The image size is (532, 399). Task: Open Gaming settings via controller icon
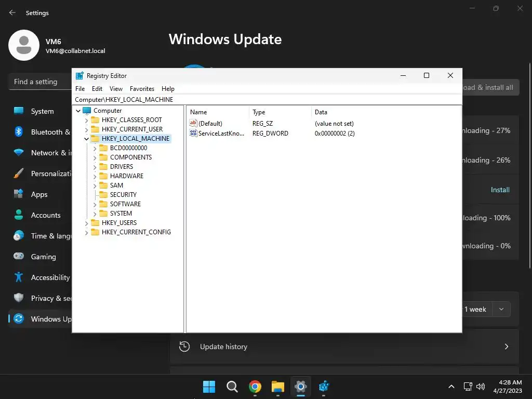tap(19, 256)
